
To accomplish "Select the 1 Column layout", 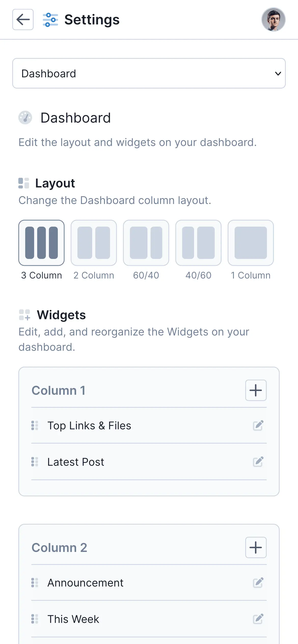I will (251, 243).
